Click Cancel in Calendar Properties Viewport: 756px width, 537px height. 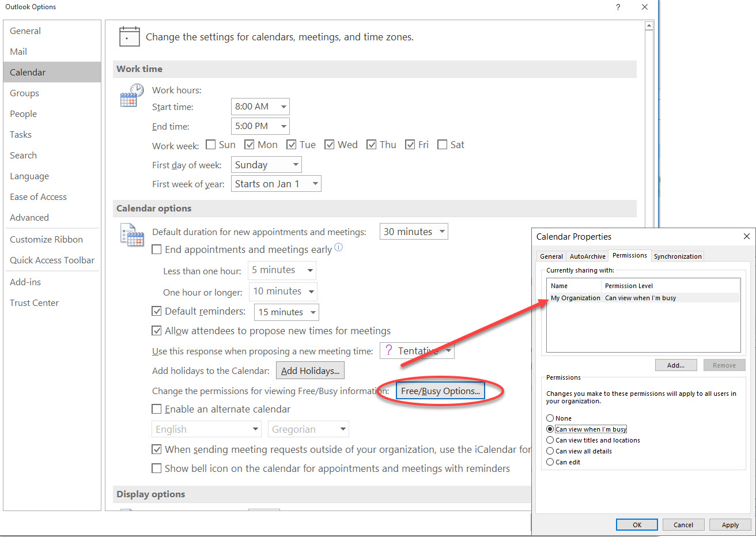[x=683, y=525]
